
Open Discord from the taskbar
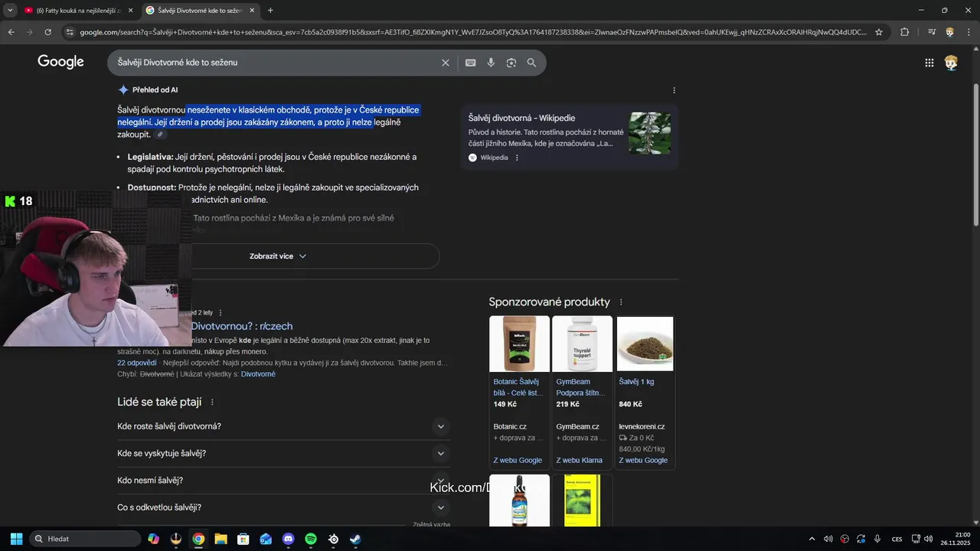(288, 539)
